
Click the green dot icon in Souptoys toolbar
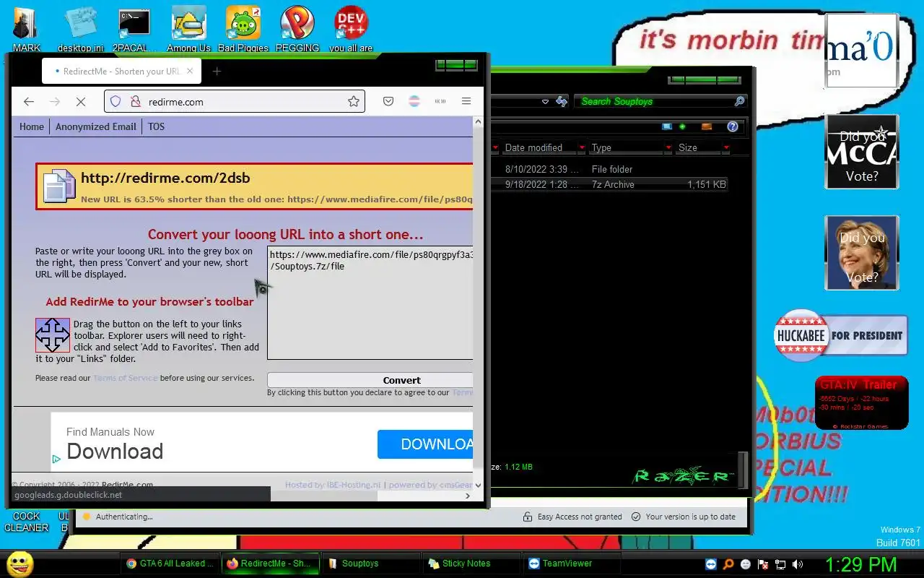click(x=682, y=126)
